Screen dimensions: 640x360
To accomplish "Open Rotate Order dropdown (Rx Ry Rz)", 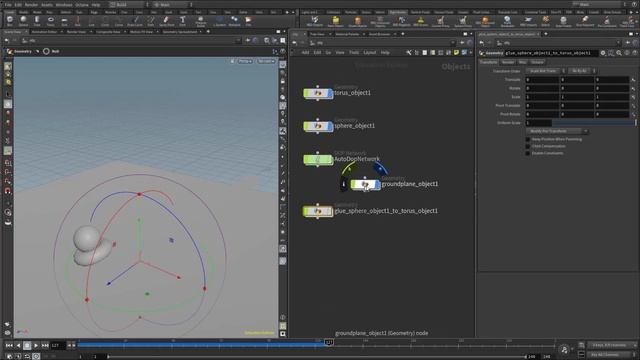I will [x=582, y=71].
